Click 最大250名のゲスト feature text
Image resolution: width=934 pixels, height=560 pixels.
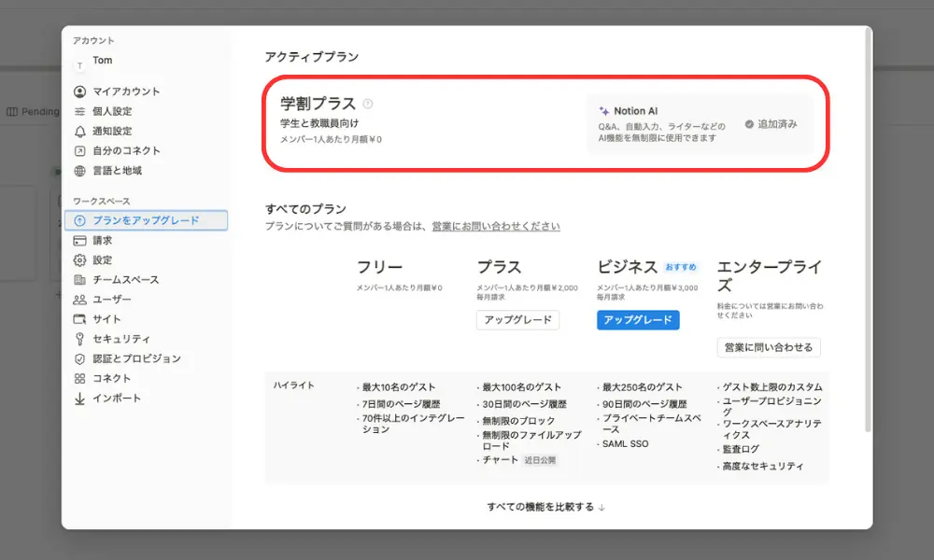point(643,387)
